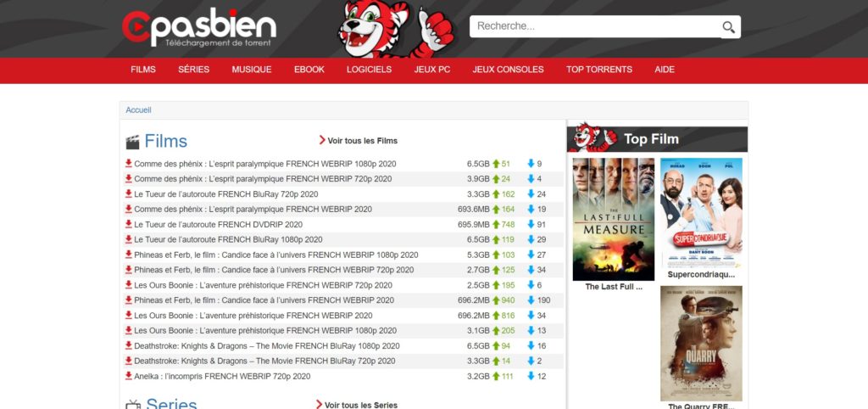Go to the MUSIQUE section

pos(252,70)
